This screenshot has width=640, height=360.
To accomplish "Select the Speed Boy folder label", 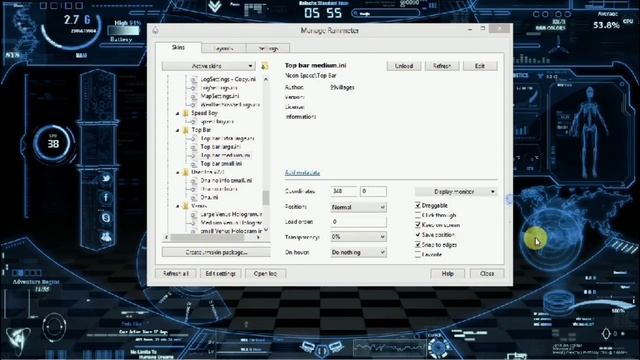I will click(204, 113).
